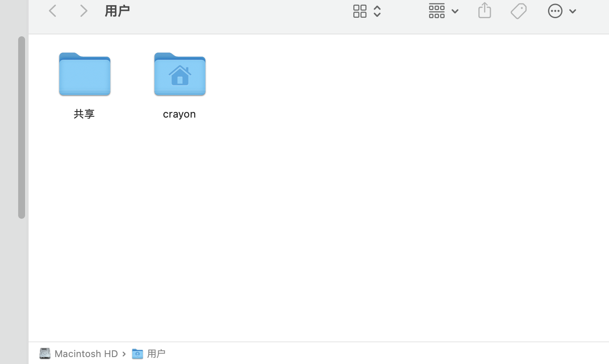Expand the dropdown arrow beside the grouping icon
This screenshot has height=364, width=609.
point(455,11)
